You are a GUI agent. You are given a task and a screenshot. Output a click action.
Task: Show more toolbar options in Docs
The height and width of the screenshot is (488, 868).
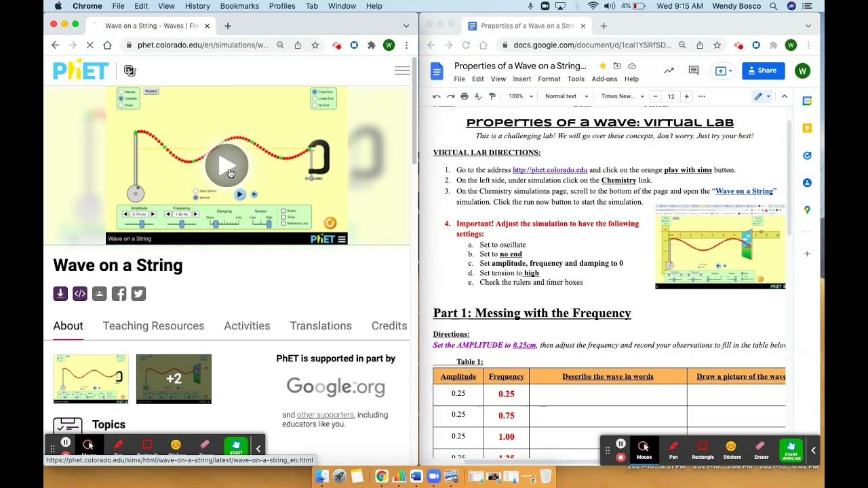coord(702,96)
